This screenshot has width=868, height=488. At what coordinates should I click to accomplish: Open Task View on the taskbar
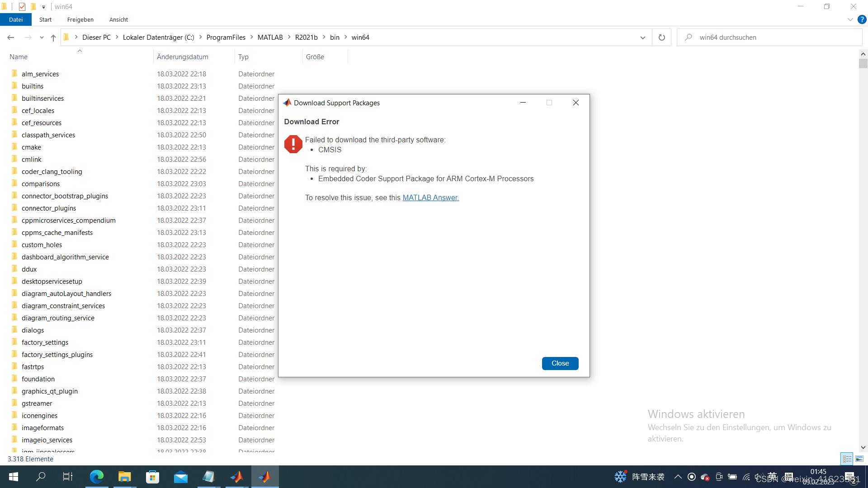(68, 477)
